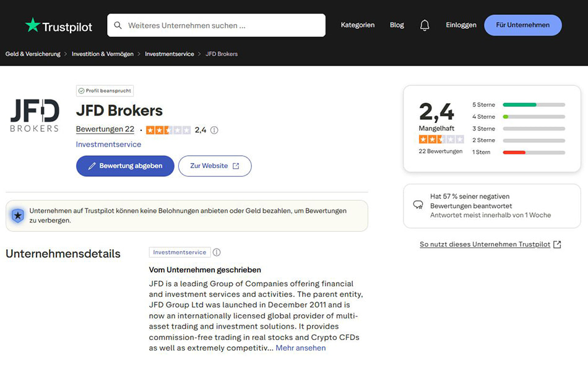Expand description with Mehr ansehen

click(301, 347)
